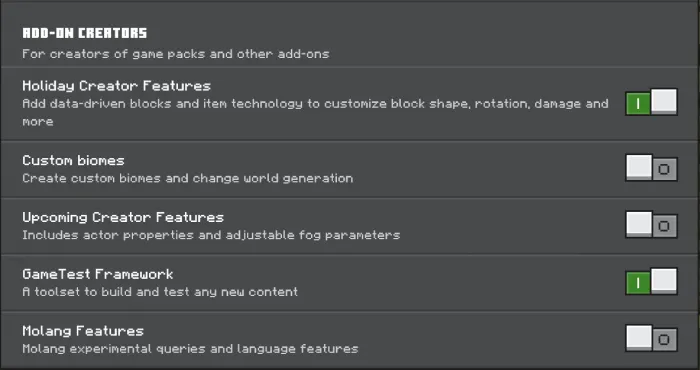
Task: Disable the GameTest Framework toggle
Action: click(651, 281)
